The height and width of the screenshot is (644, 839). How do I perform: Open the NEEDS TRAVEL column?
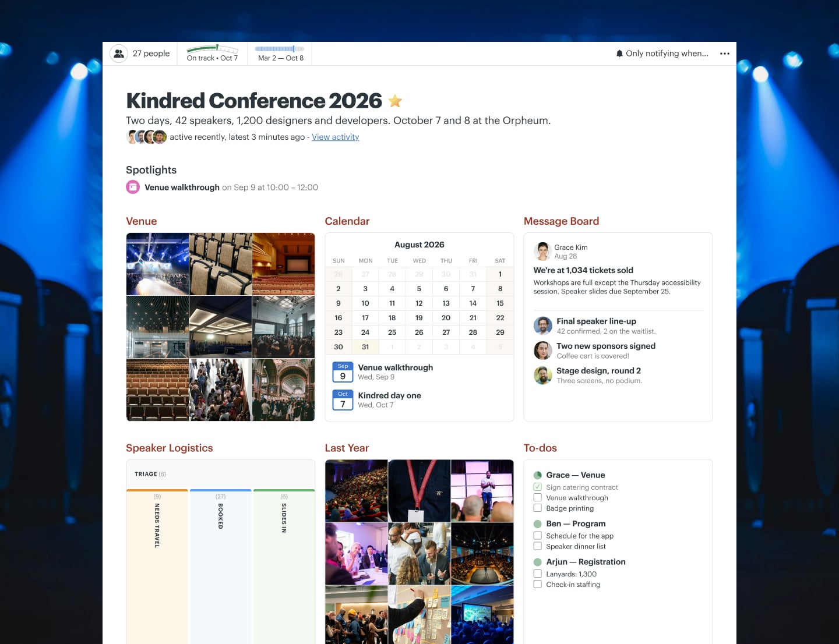[157, 566]
